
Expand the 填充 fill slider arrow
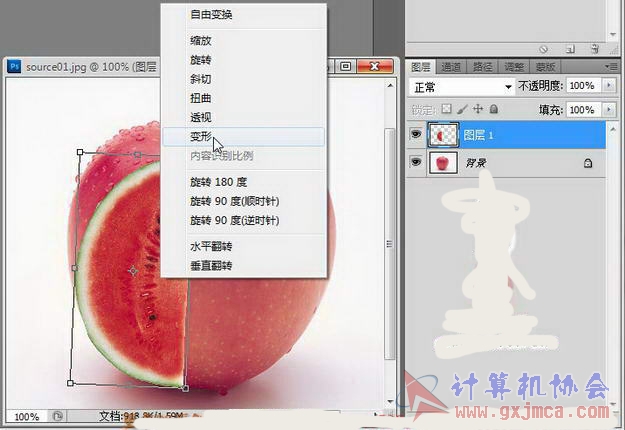611,109
